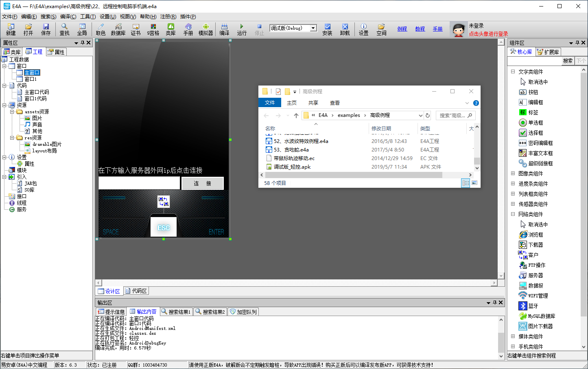The image size is (588, 369).
Task: Collapse the 文字类组件 group
Action: (x=513, y=72)
